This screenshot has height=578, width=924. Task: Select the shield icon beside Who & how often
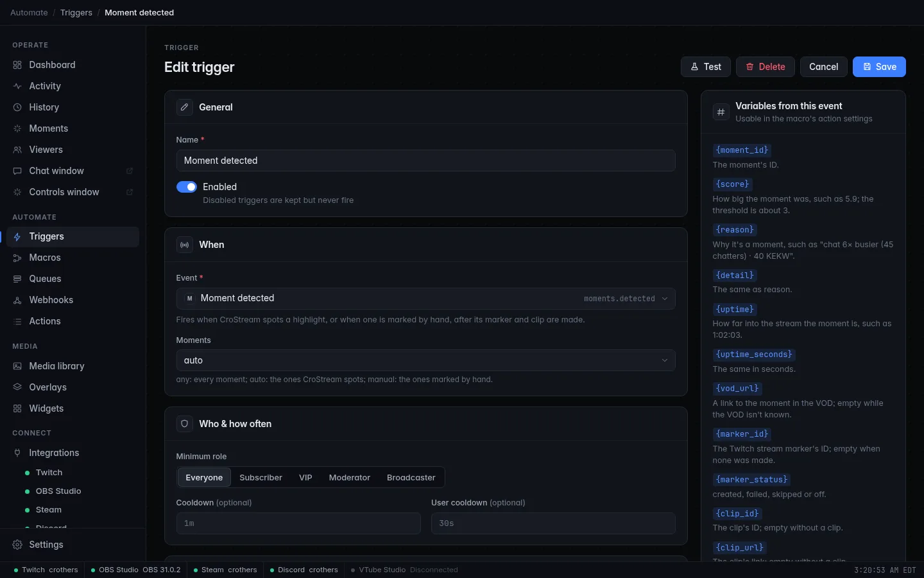click(184, 424)
